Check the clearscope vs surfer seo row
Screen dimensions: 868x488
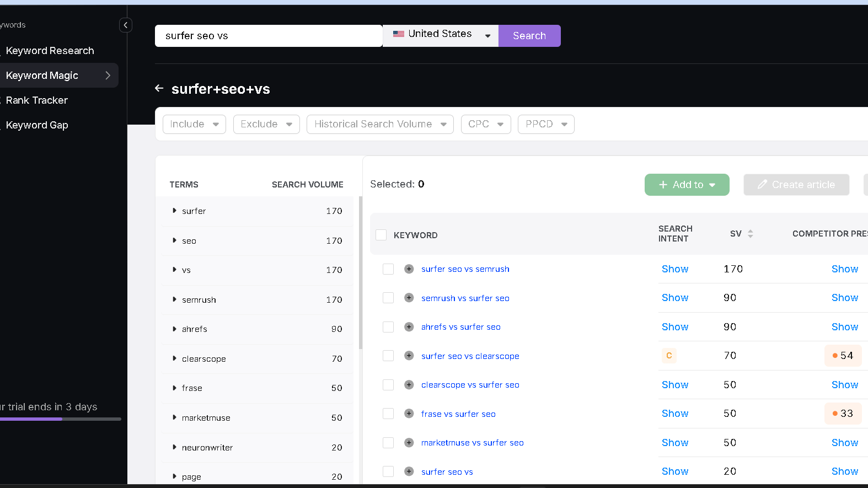click(388, 384)
